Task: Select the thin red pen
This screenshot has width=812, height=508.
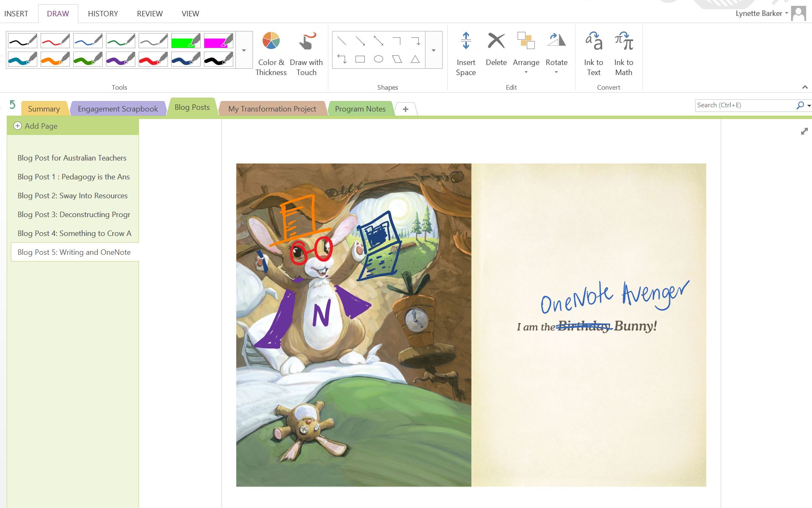Action: (x=55, y=41)
